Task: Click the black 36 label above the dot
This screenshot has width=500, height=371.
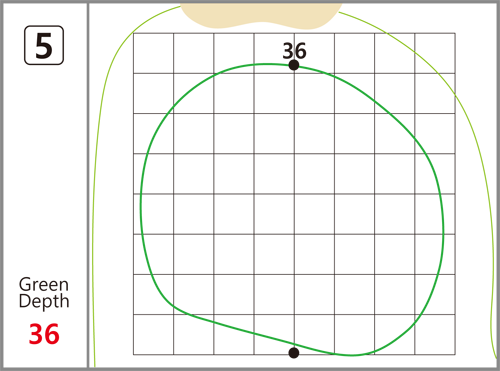Action: tap(294, 51)
